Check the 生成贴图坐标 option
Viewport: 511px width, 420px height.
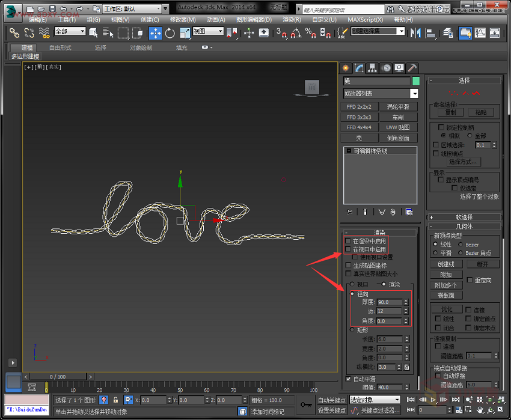click(x=348, y=265)
